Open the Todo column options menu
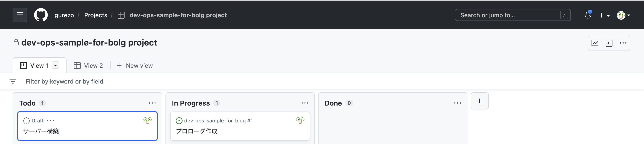The width and height of the screenshot is (644, 144). click(x=152, y=103)
